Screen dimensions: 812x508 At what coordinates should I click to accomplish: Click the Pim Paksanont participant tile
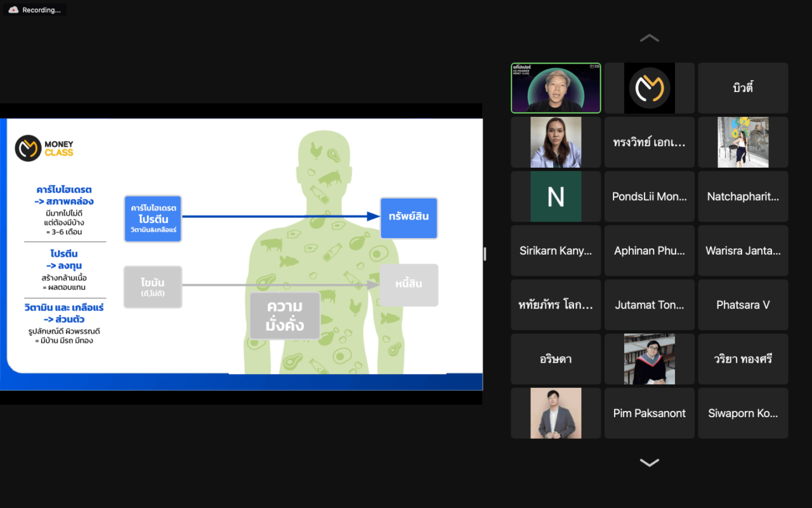(649, 413)
